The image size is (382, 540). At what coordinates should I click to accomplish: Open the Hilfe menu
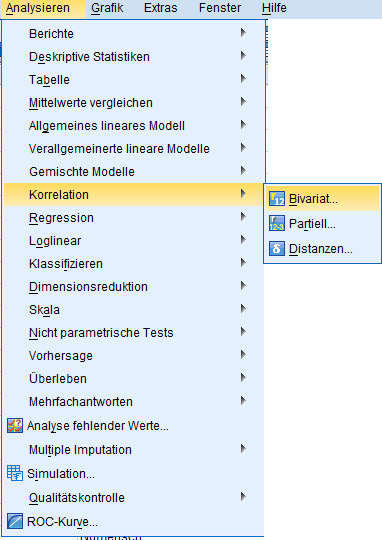274,8
